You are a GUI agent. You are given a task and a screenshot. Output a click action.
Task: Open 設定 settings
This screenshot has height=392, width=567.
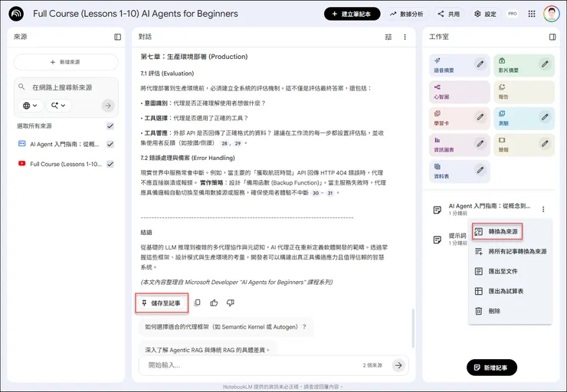click(485, 14)
